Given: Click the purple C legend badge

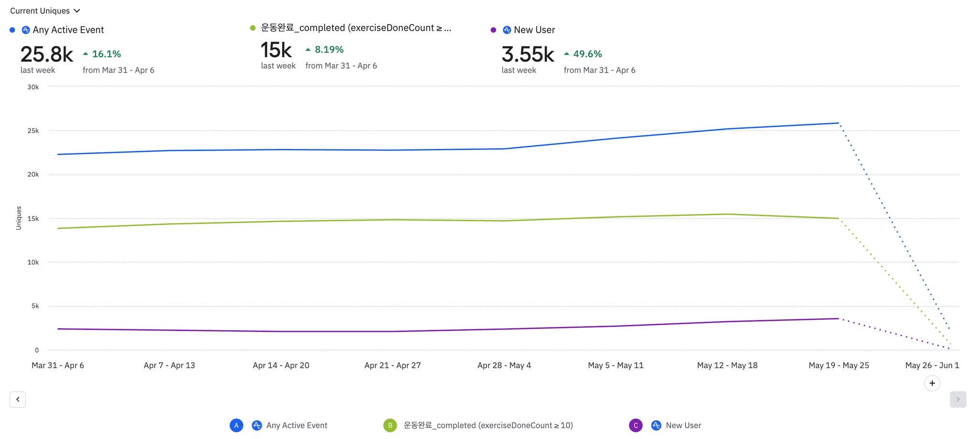Looking at the screenshot, I should [x=635, y=425].
